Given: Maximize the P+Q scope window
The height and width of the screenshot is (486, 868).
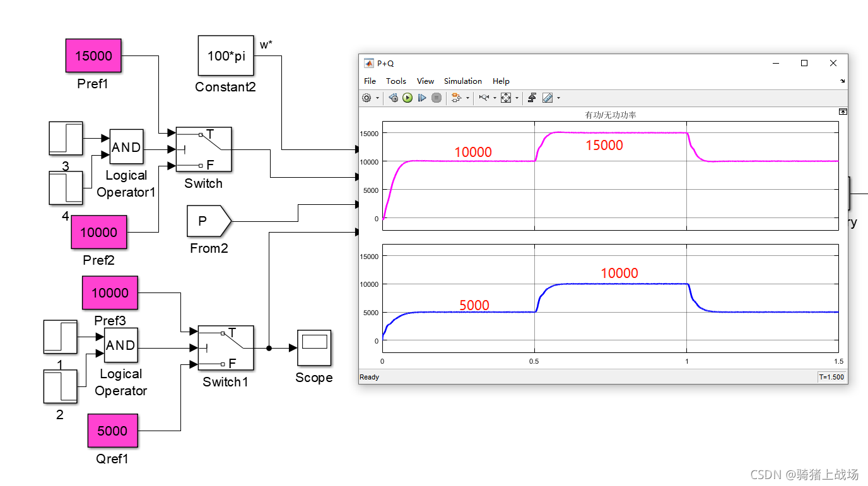Looking at the screenshot, I should click(x=804, y=63).
